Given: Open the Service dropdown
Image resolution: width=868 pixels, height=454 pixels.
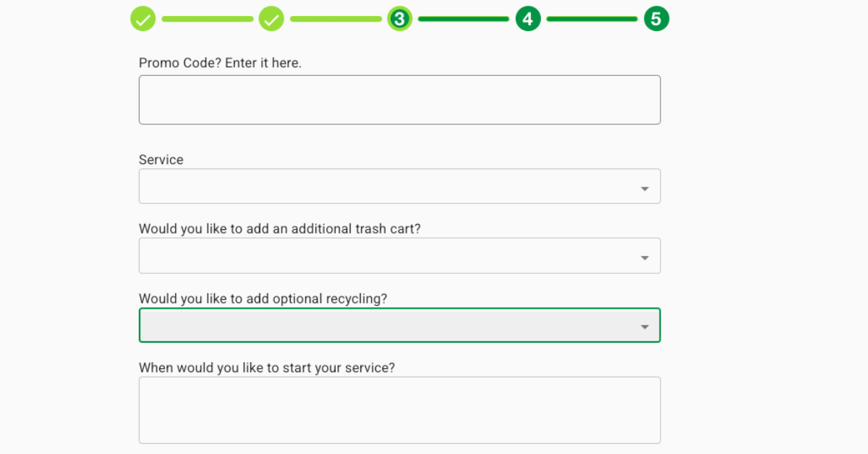Looking at the screenshot, I should (x=399, y=186).
